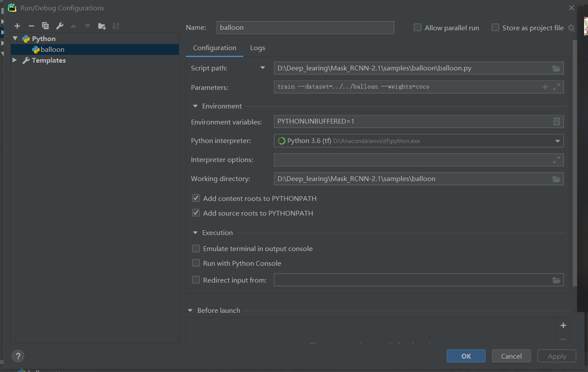Check Emulate terminal in output console
588x372 pixels.
coord(196,249)
